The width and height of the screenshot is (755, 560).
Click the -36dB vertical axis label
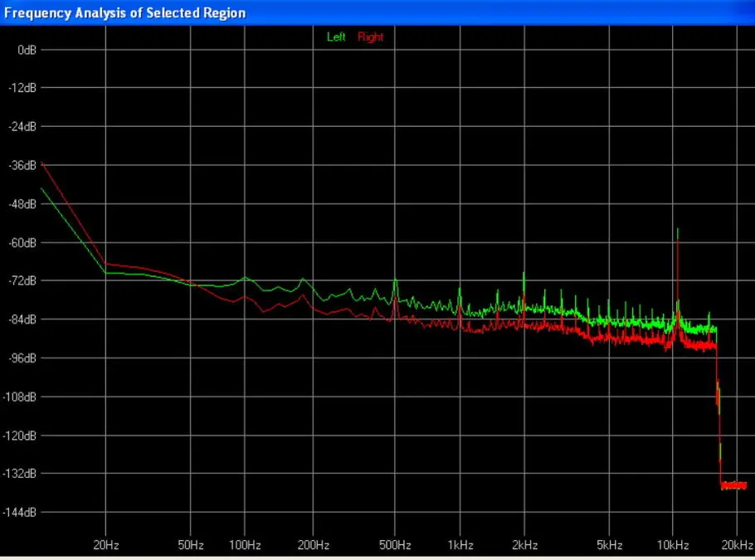23,165
